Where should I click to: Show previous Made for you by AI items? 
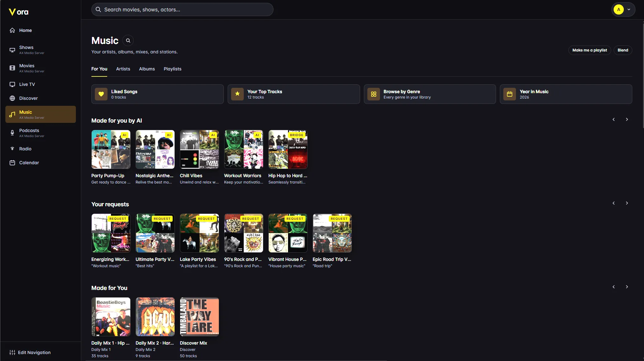tap(614, 119)
